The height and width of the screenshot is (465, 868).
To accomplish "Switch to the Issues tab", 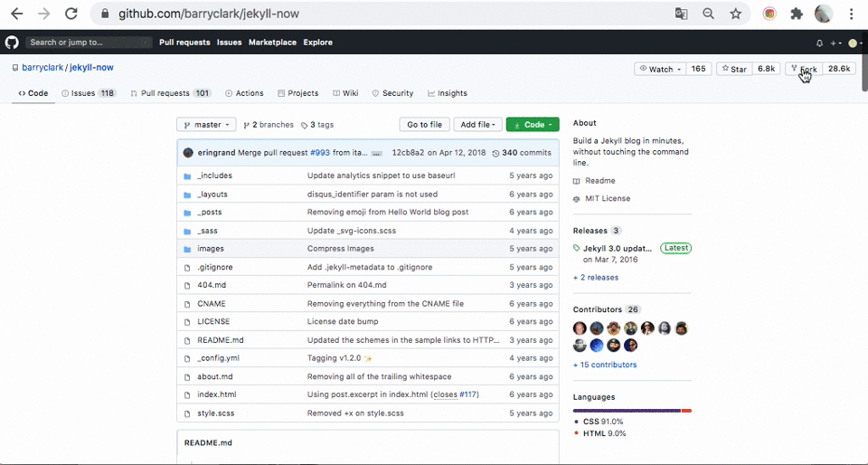I will [x=88, y=93].
